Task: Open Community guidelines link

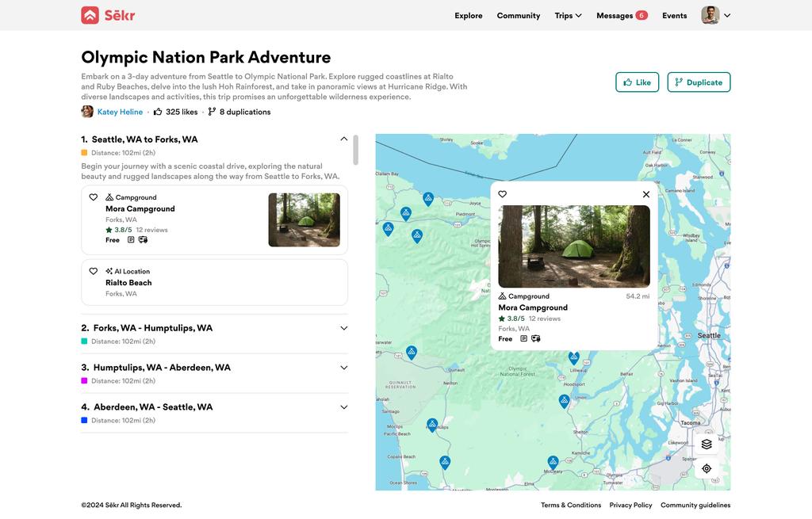Action: tap(695, 505)
